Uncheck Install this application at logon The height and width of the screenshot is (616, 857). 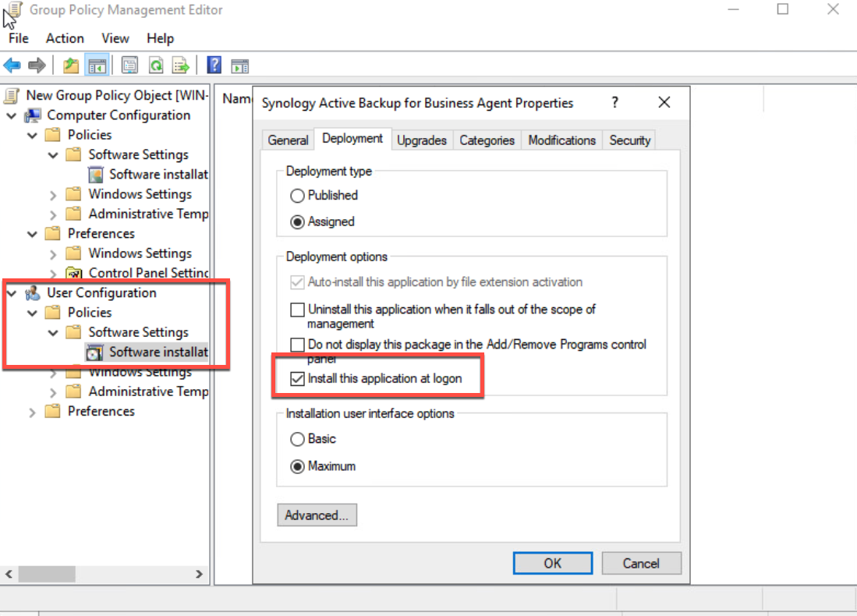297,377
